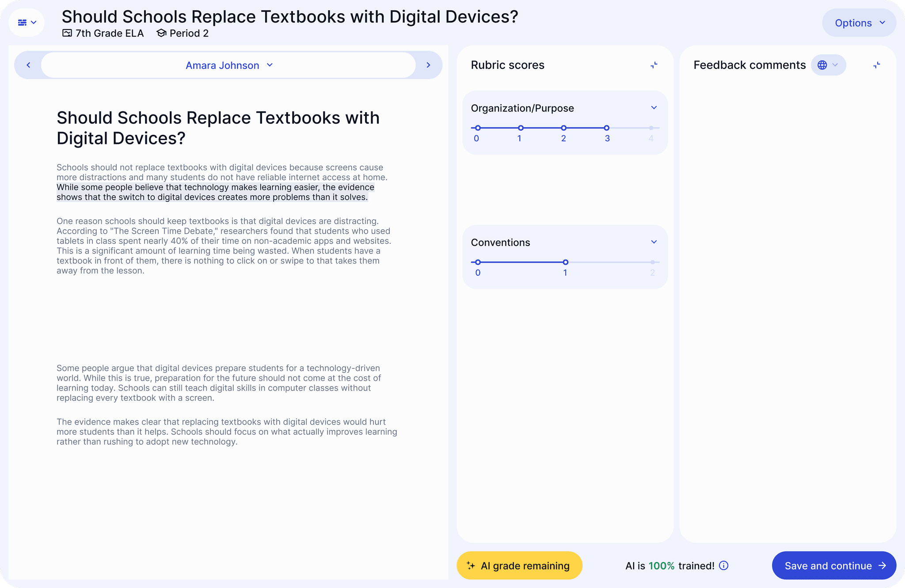Go to the next student with the right arrow
This screenshot has height=588, width=905.
pyautogui.click(x=428, y=64)
